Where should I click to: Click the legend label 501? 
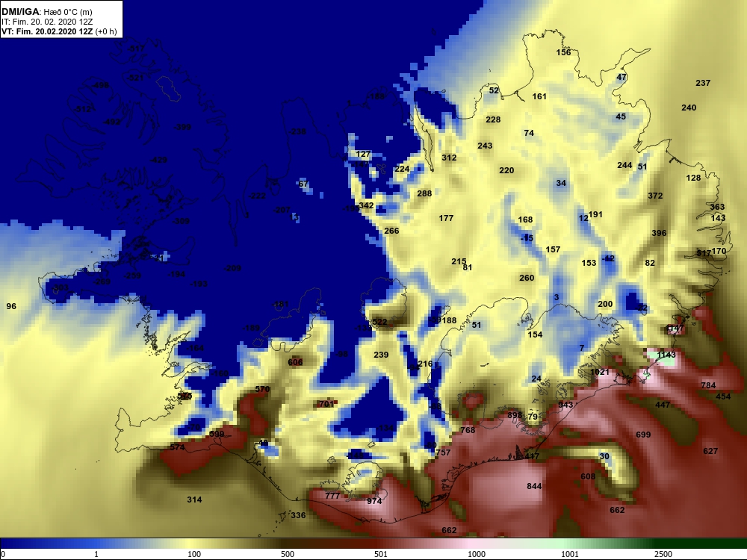tap(381, 554)
